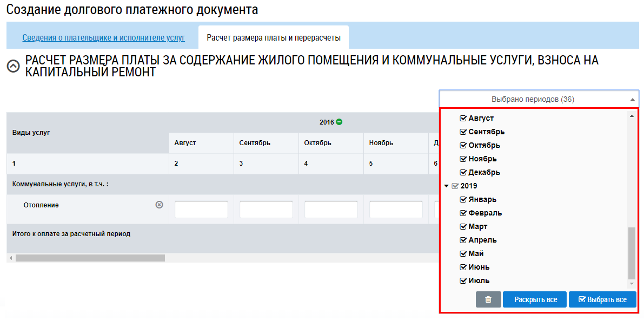
Task: Collapse the 2016 year column group
Action: (x=339, y=122)
